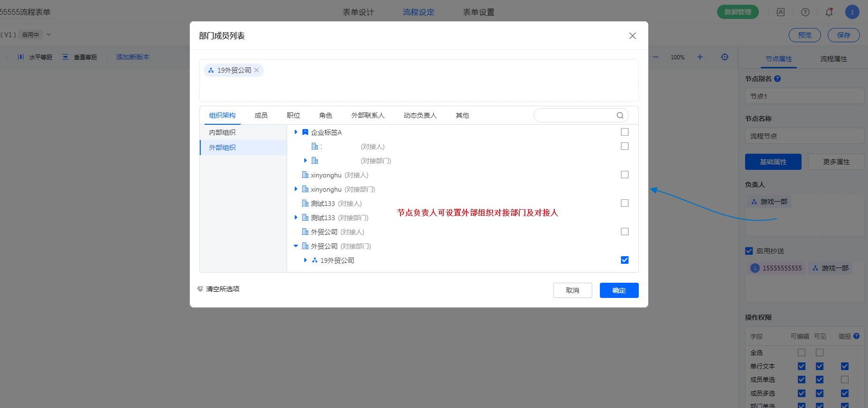Remove the 19外贸公司 selected tag
Screen dimensions: 868x408
click(x=257, y=70)
